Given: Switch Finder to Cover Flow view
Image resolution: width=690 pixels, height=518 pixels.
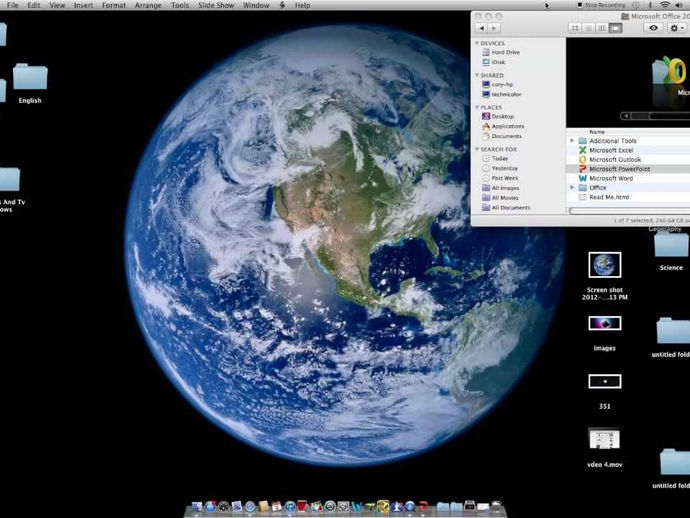Looking at the screenshot, I should (x=616, y=28).
